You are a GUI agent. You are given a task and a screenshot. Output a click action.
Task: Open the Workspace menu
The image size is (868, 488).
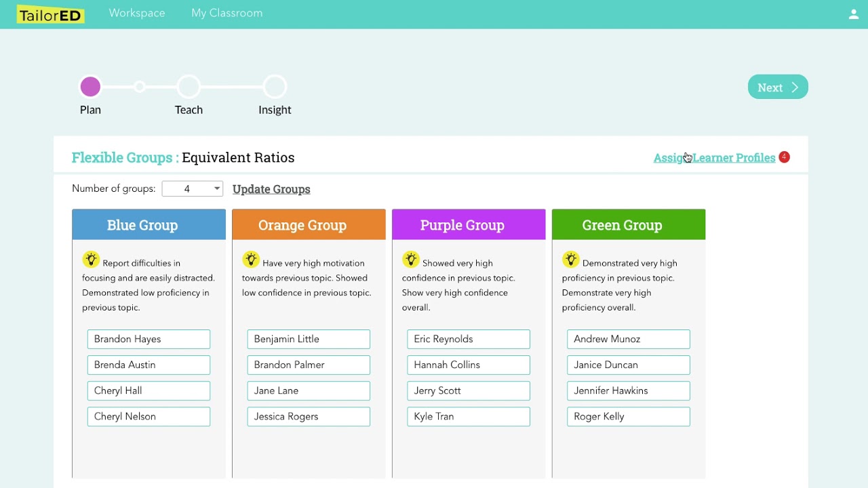137,14
